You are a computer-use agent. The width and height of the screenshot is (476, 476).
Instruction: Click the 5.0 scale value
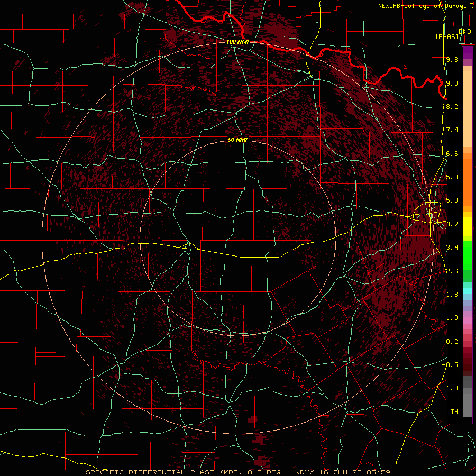452,200
